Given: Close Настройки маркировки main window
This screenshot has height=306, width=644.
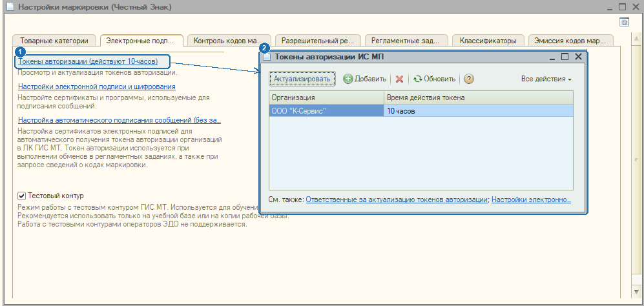Looking at the screenshot, I should tap(636, 7).
